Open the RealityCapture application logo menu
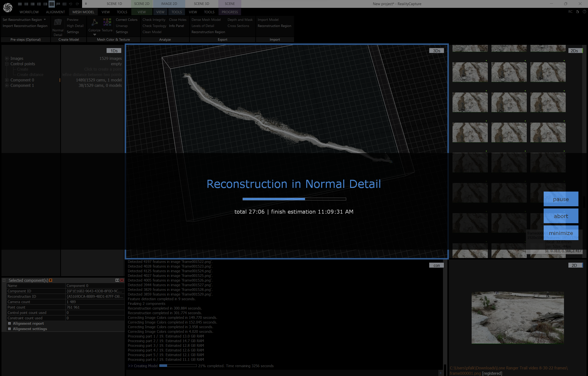This screenshot has height=376, width=588. pyautogui.click(x=8, y=7)
